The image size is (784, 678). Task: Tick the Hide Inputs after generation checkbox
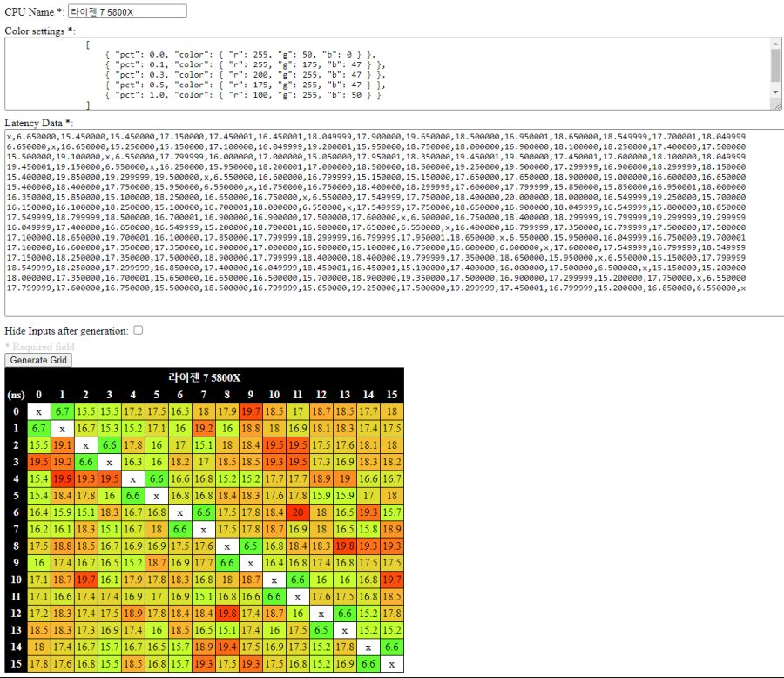(x=138, y=330)
